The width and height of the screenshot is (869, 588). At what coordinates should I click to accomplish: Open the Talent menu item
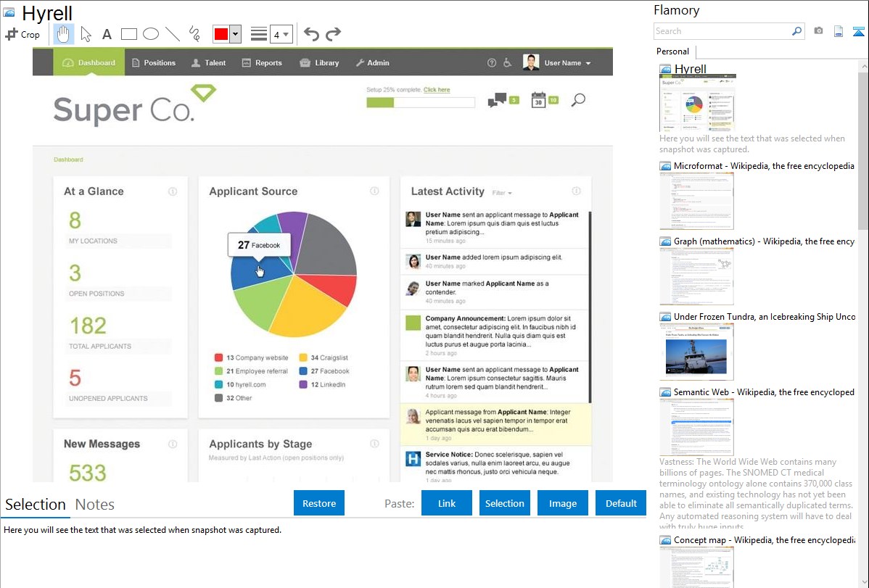[x=208, y=62]
